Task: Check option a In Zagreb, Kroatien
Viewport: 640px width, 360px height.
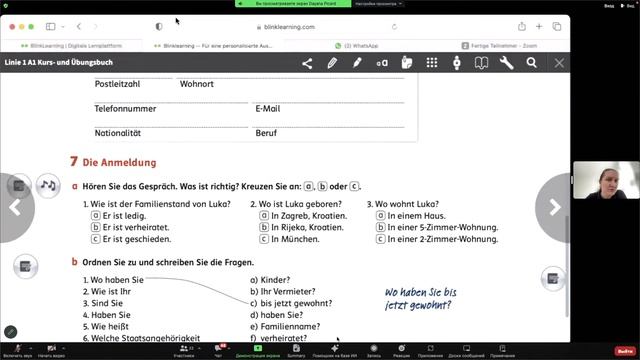Action: pyautogui.click(x=264, y=216)
